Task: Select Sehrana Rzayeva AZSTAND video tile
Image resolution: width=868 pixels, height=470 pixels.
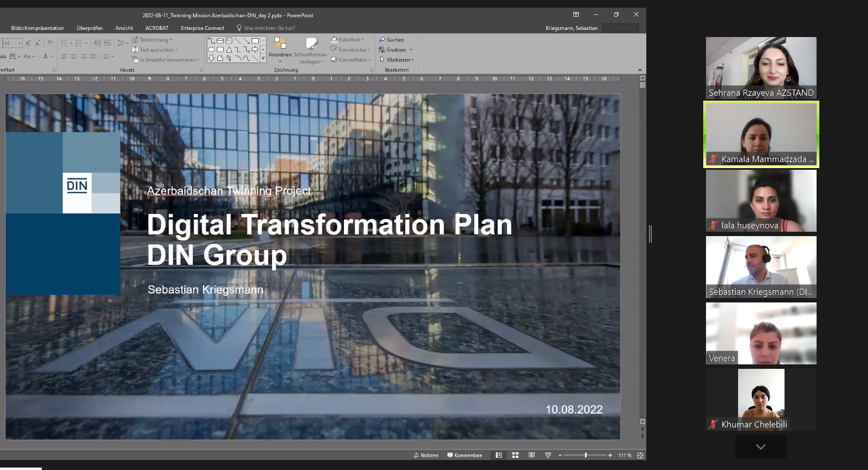Action: pos(761,68)
